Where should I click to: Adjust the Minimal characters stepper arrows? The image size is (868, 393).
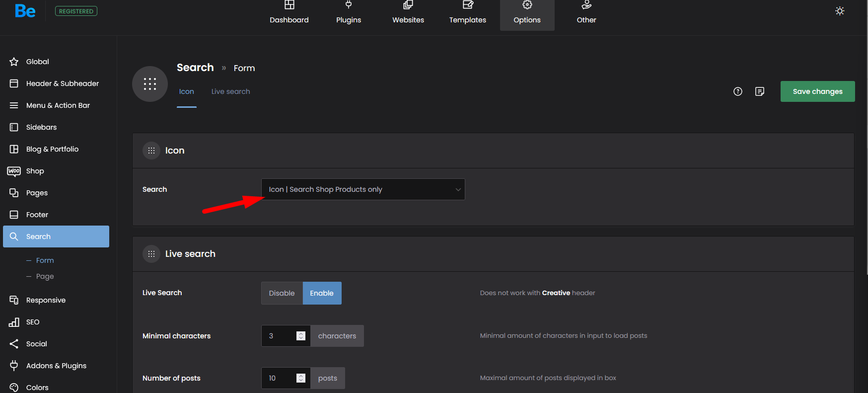tap(301, 336)
